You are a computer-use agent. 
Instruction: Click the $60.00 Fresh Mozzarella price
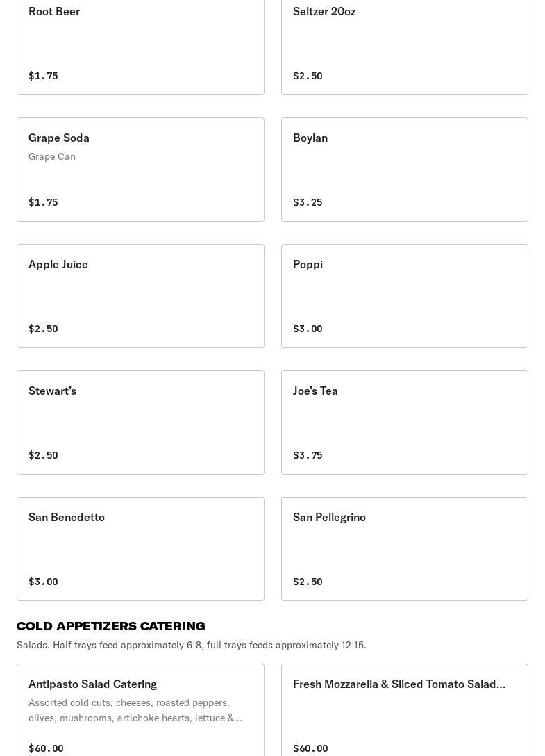pyautogui.click(x=310, y=748)
